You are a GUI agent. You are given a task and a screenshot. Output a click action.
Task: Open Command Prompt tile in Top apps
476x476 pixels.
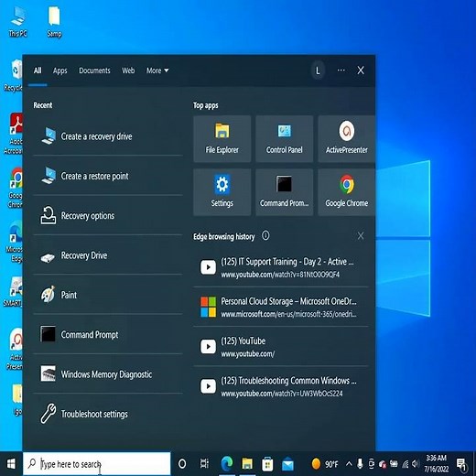click(x=285, y=192)
